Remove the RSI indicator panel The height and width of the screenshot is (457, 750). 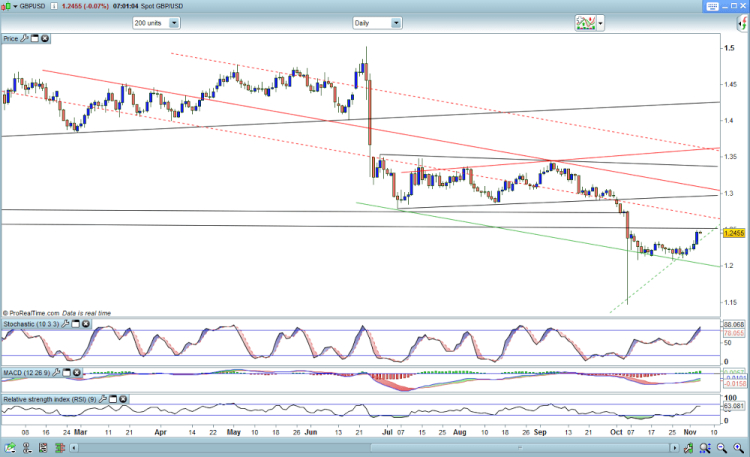pyautogui.click(x=123, y=399)
